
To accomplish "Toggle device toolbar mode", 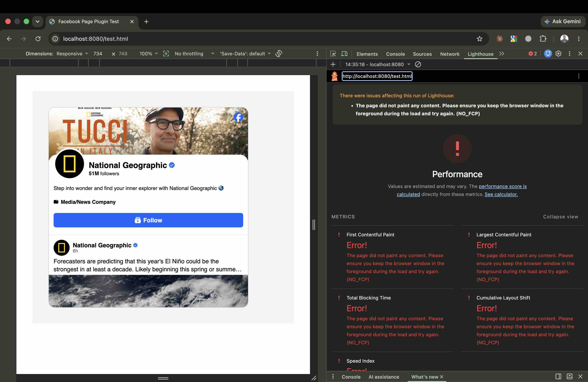I will click(344, 54).
